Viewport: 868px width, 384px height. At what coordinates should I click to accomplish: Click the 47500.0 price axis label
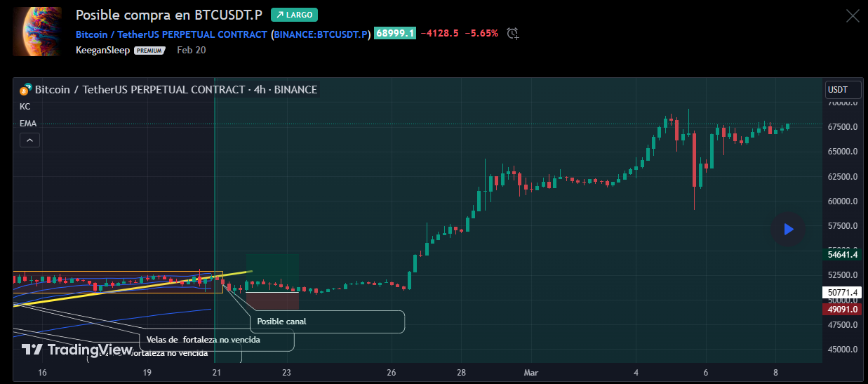pos(843,325)
